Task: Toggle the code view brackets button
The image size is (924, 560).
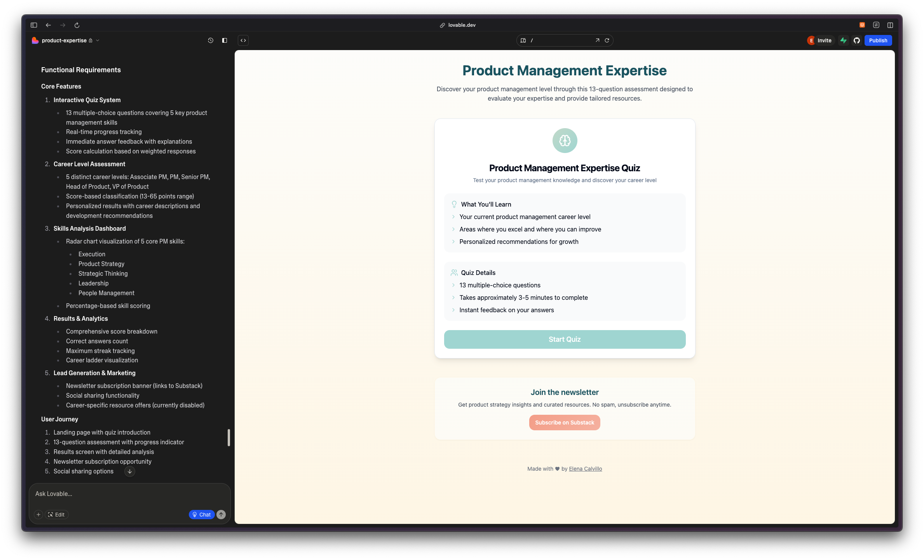Action: [x=243, y=40]
